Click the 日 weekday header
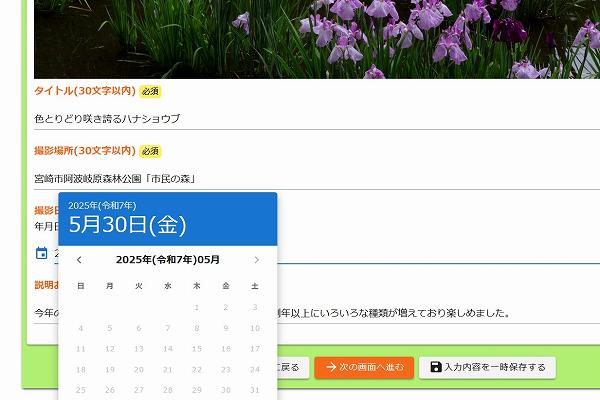 tap(81, 286)
